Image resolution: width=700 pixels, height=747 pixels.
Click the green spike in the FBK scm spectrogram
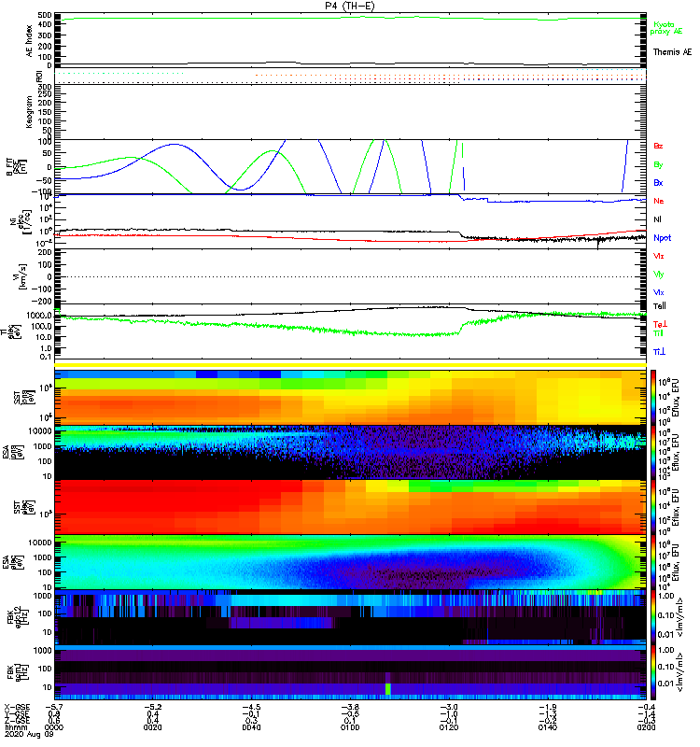point(387,689)
